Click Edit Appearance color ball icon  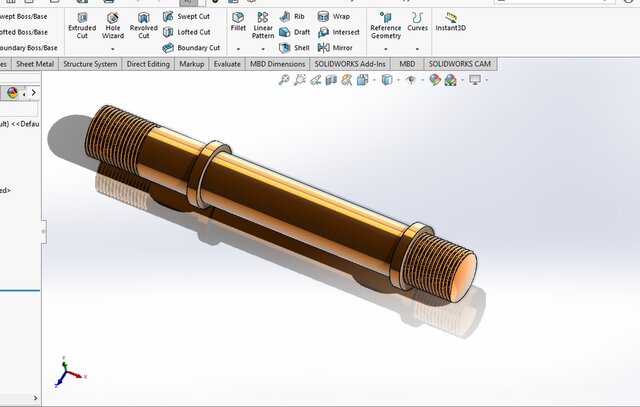pyautogui.click(x=435, y=80)
